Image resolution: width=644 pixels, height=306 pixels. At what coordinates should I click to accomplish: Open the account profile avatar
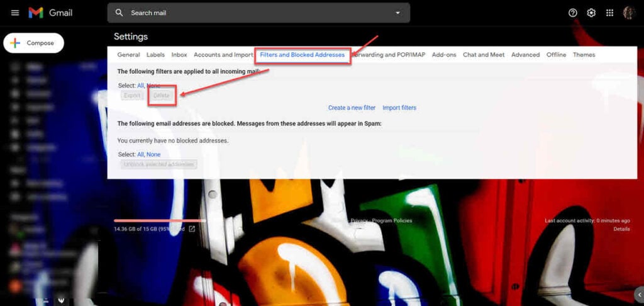click(x=628, y=13)
